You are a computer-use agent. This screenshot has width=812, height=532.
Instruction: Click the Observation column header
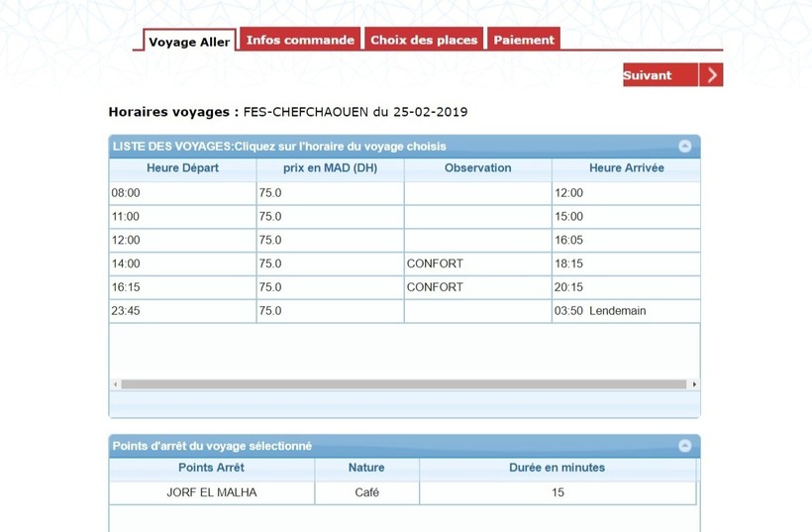click(478, 168)
